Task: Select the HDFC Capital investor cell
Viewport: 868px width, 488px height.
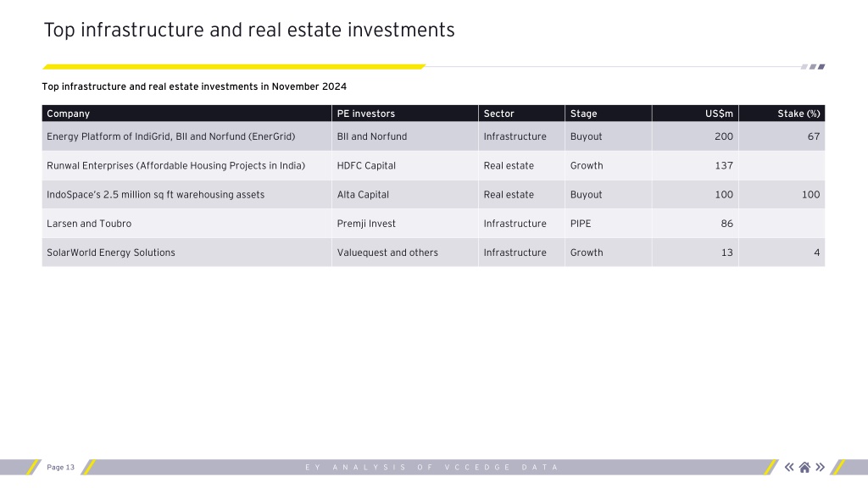Action: pos(404,165)
